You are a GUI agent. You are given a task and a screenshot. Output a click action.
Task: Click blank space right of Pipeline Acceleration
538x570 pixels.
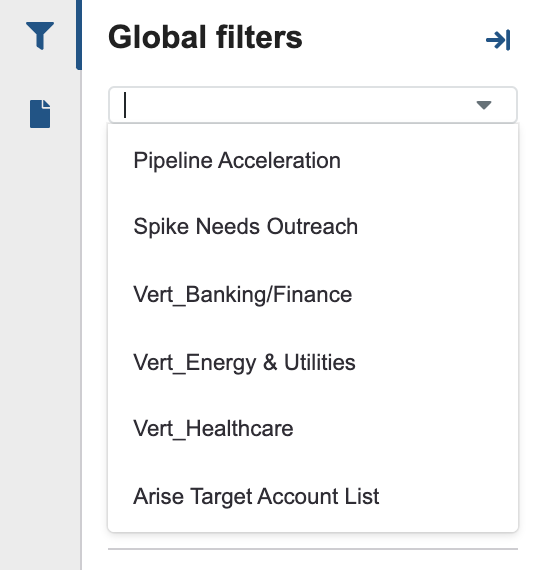coord(429,160)
